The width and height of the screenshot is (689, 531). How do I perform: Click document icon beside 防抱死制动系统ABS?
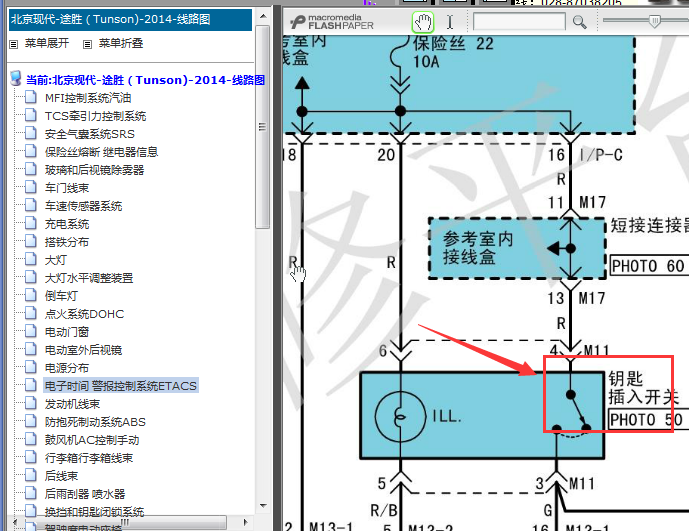point(31,421)
